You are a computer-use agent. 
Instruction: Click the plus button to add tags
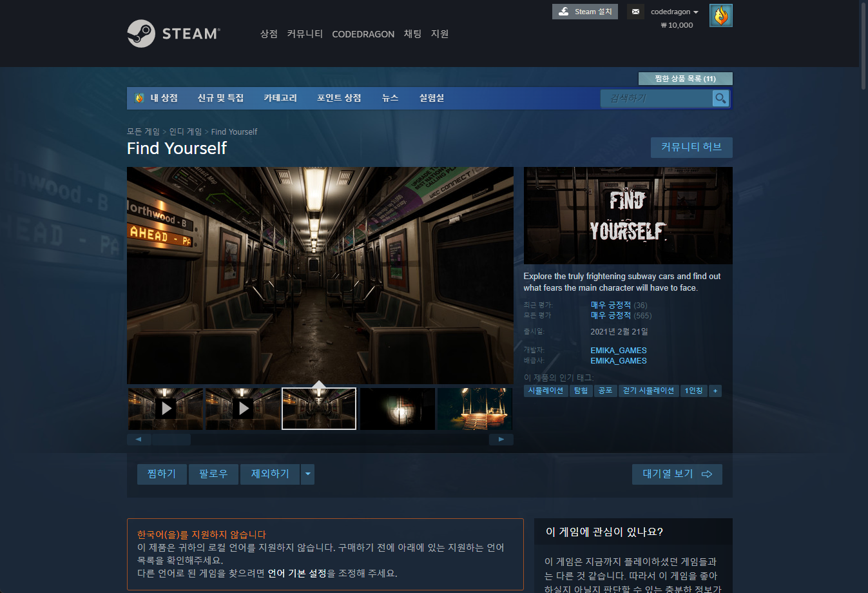tap(715, 391)
